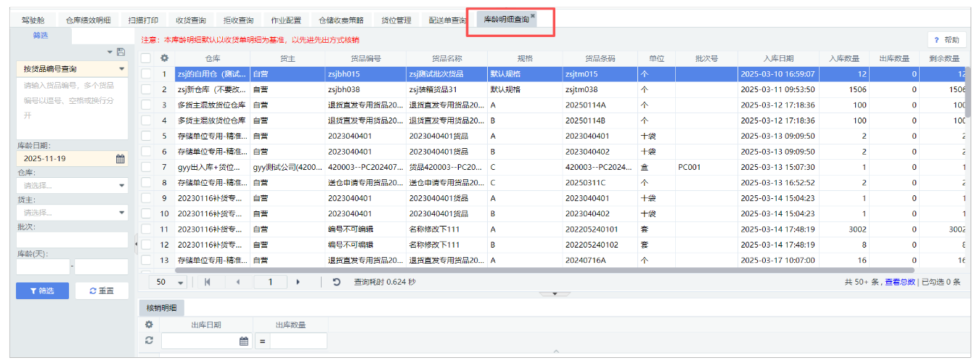Go to the next results page
The height and width of the screenshot is (363, 980).
click(x=298, y=282)
